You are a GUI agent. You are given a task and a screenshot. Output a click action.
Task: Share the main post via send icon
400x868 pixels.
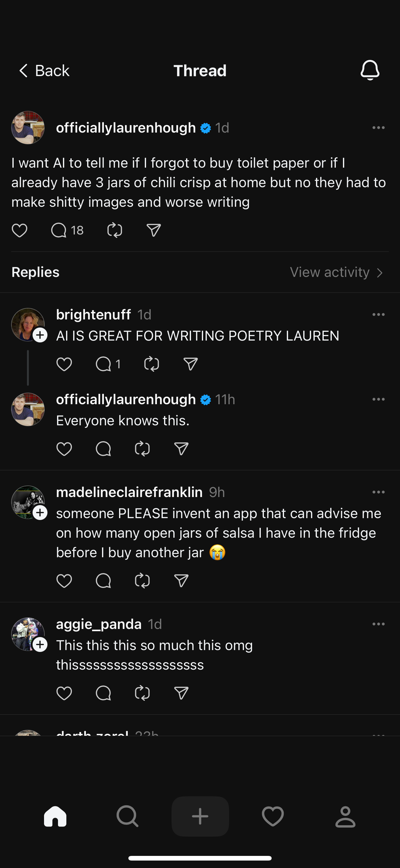(x=153, y=230)
